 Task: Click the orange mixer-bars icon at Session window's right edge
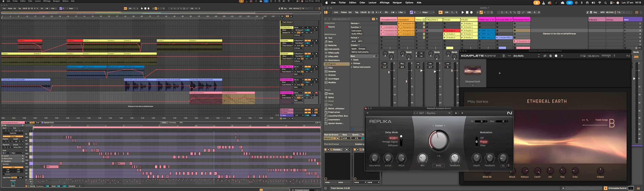(x=637, y=12)
